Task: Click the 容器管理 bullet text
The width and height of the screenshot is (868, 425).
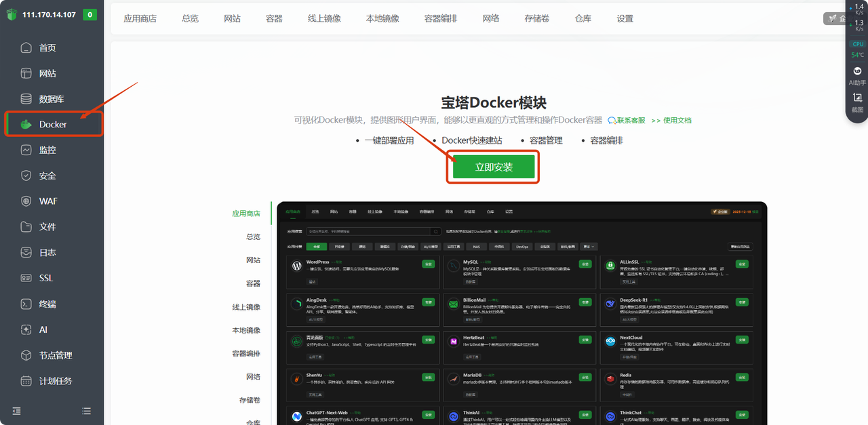Action: pyautogui.click(x=546, y=141)
